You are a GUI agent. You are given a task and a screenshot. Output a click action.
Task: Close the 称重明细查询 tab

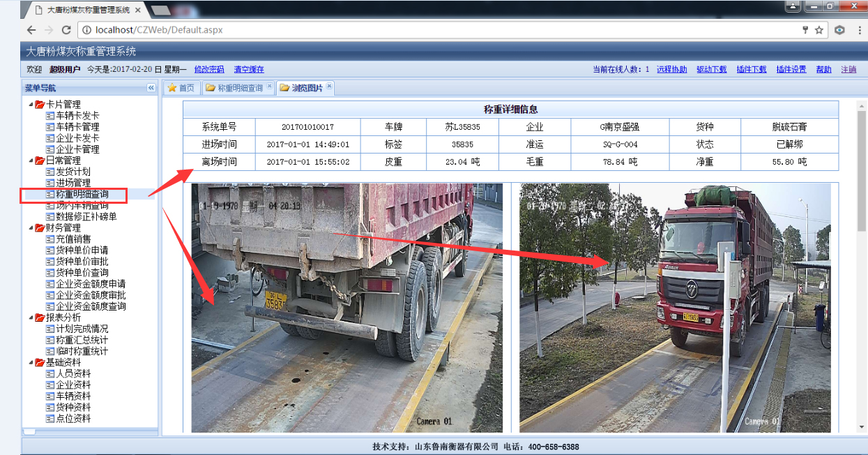[x=270, y=87]
